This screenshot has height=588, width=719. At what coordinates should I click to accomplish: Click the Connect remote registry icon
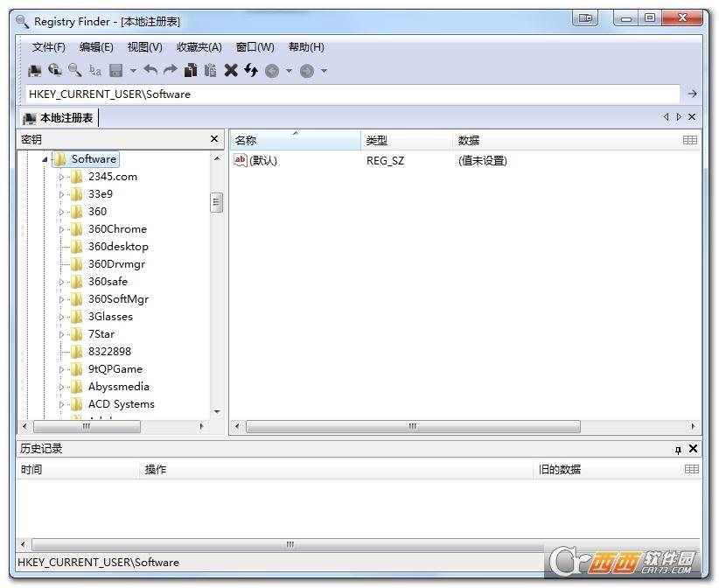click(x=54, y=70)
